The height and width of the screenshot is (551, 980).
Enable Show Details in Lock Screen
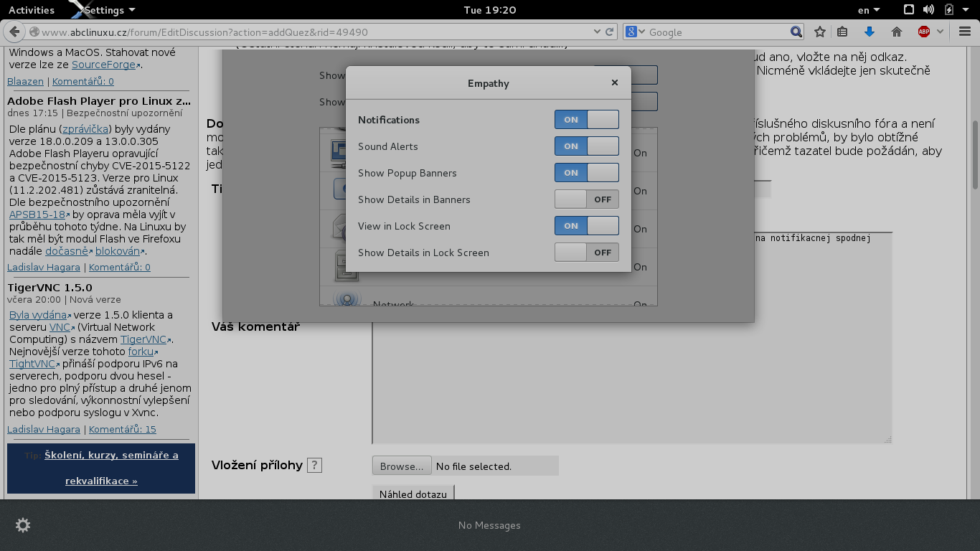587,253
